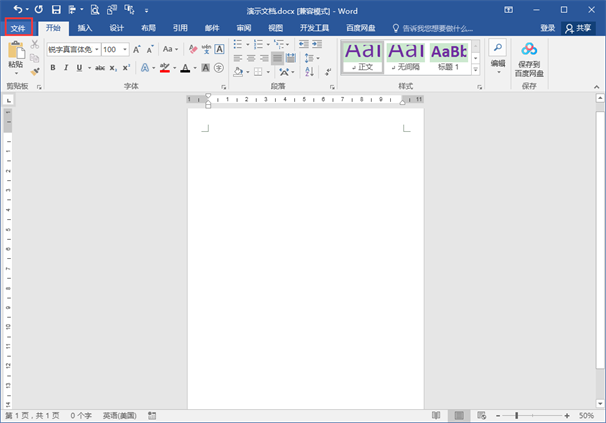Click the text highlight color pen icon
This screenshot has height=423, width=606.
click(164, 68)
